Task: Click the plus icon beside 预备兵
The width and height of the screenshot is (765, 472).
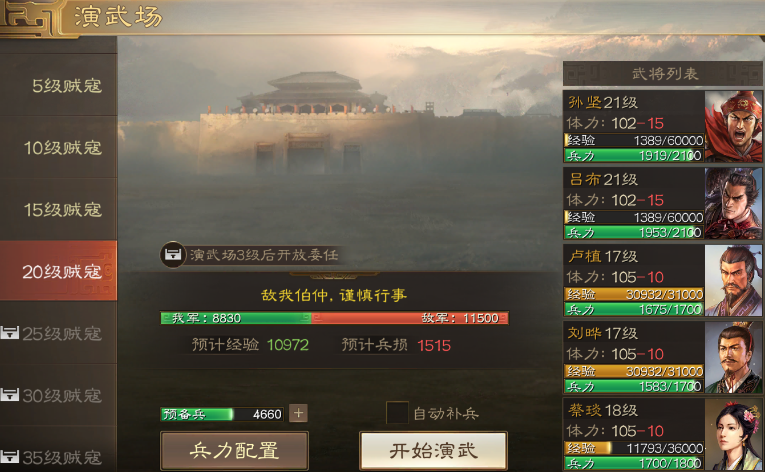Action: pyautogui.click(x=298, y=413)
